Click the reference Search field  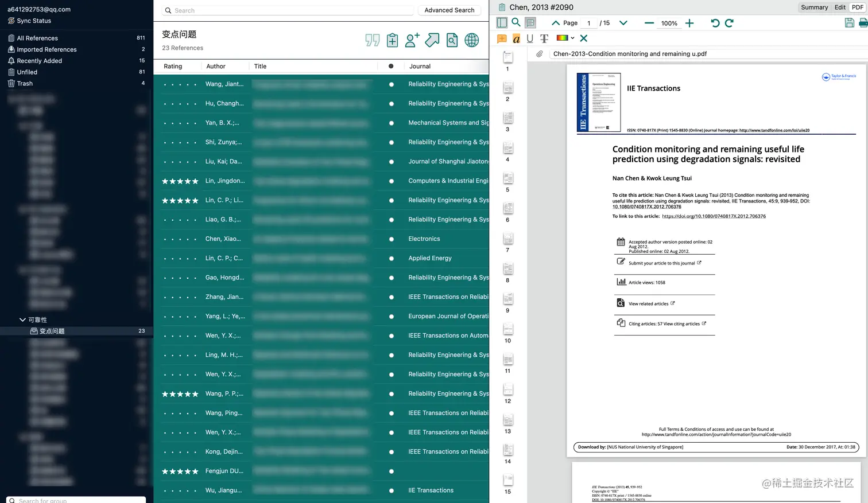point(287,10)
